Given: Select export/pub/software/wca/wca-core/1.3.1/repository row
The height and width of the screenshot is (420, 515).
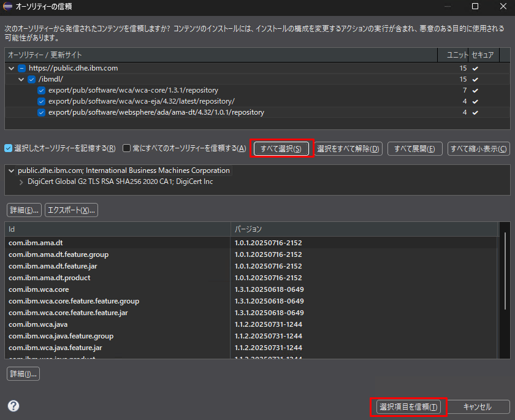Looking at the screenshot, I should coord(257,90).
